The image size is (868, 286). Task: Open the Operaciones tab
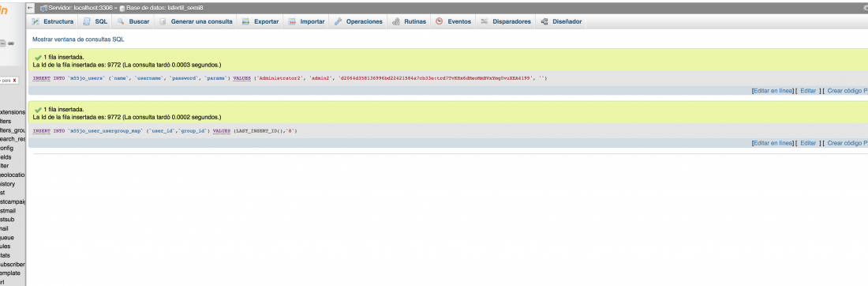tap(358, 21)
